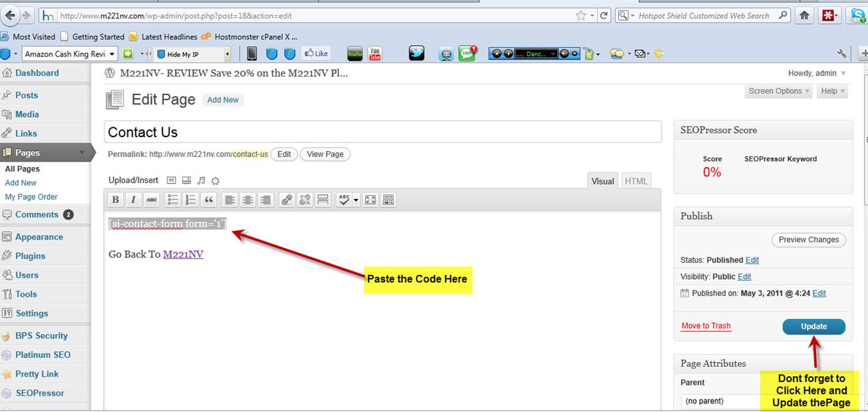Viewport: 868px width, 412px height.
Task: Click the blue Update button
Action: pos(813,327)
